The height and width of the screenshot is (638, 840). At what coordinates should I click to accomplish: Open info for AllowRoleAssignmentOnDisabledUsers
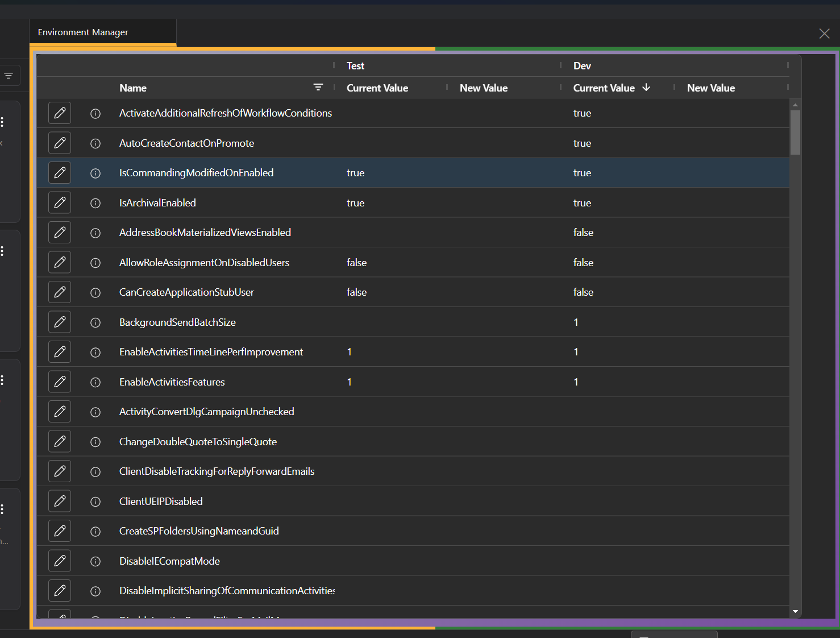point(95,263)
